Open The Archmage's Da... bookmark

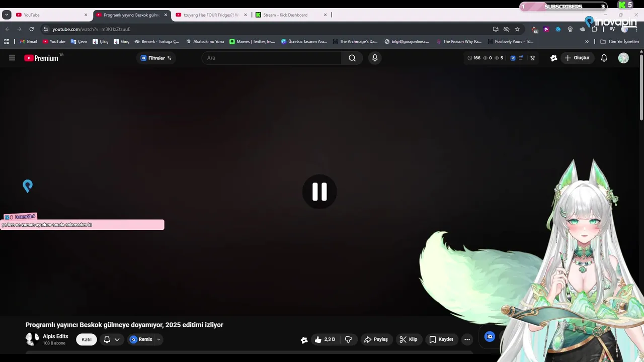click(355, 42)
